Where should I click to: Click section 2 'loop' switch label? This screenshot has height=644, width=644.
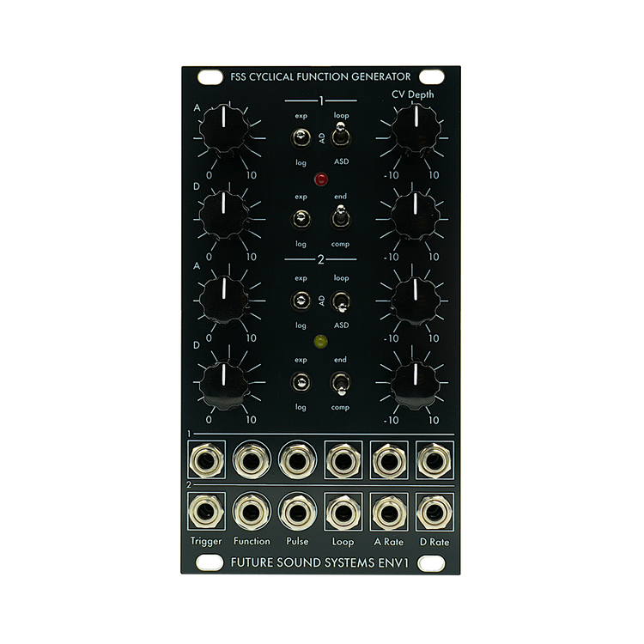coord(341,278)
